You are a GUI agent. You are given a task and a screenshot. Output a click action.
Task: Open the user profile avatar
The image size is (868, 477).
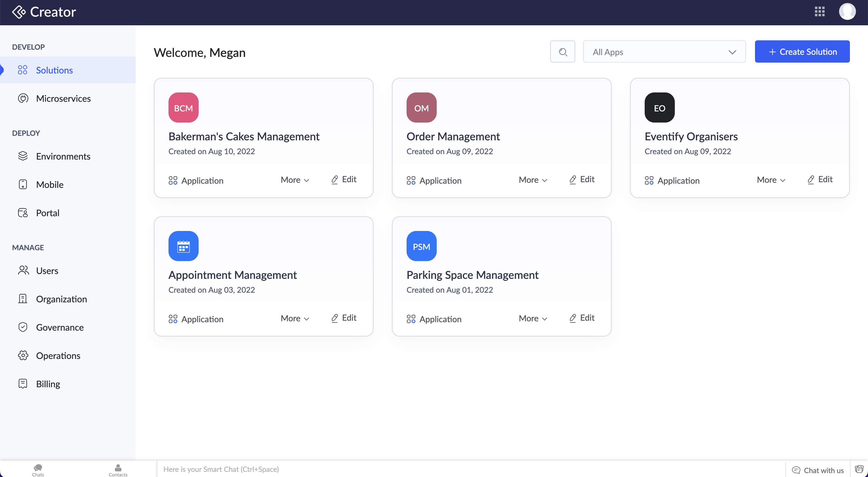pyautogui.click(x=847, y=11)
